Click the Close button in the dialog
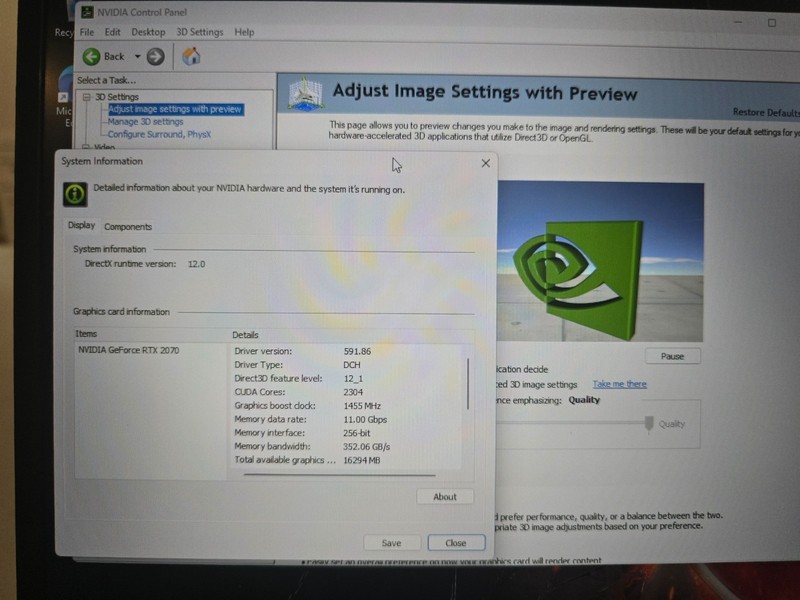The image size is (800, 600). [456, 543]
